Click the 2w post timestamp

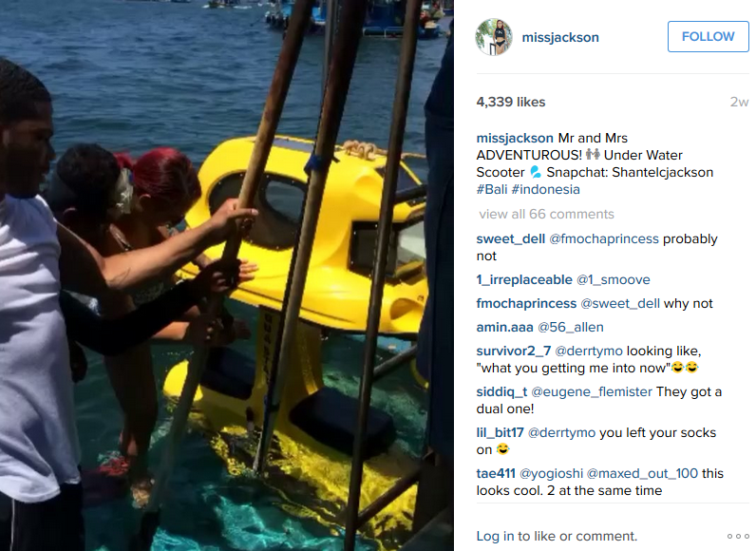point(739,103)
